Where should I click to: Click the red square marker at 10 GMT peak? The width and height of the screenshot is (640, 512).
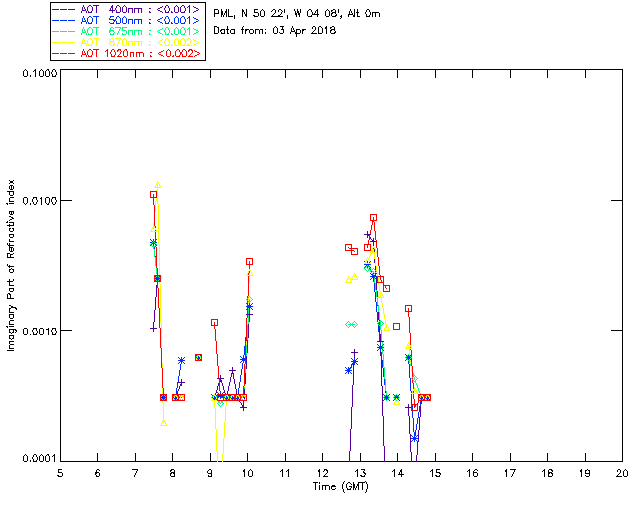pyautogui.click(x=249, y=261)
